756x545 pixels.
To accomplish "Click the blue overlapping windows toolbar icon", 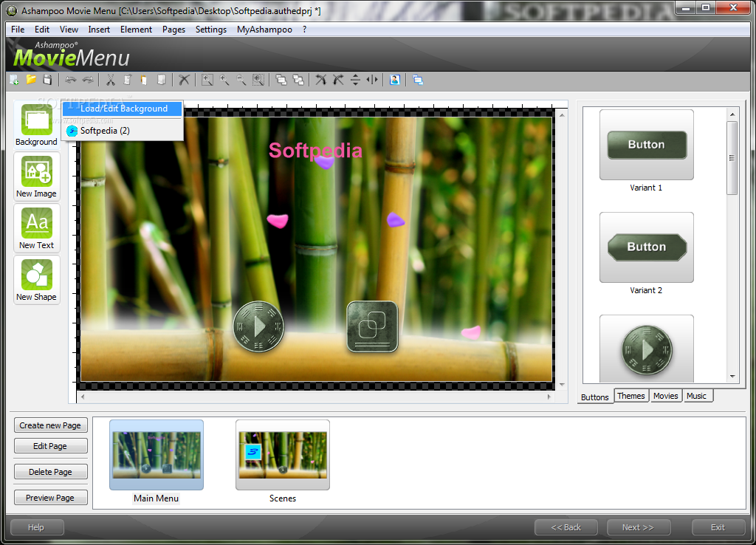I will [418, 80].
